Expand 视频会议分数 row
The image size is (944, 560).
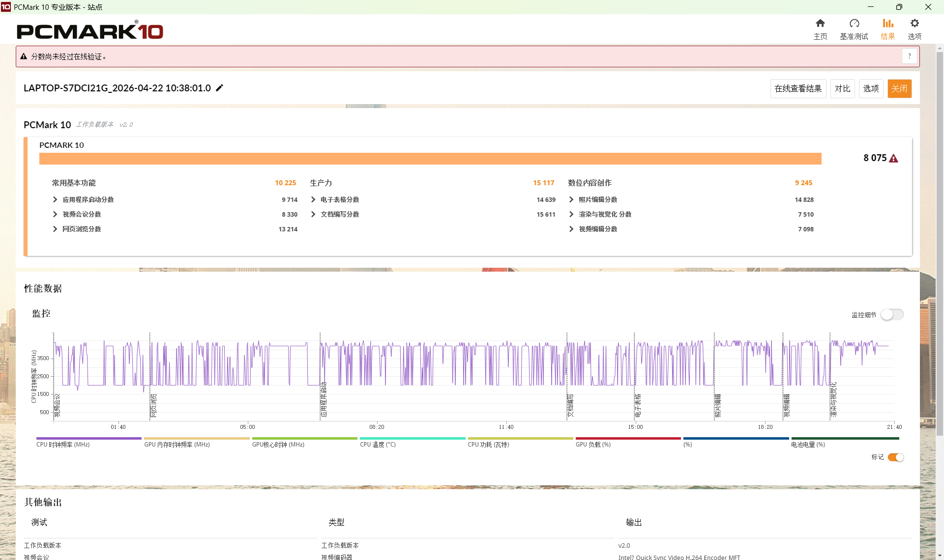coord(55,214)
